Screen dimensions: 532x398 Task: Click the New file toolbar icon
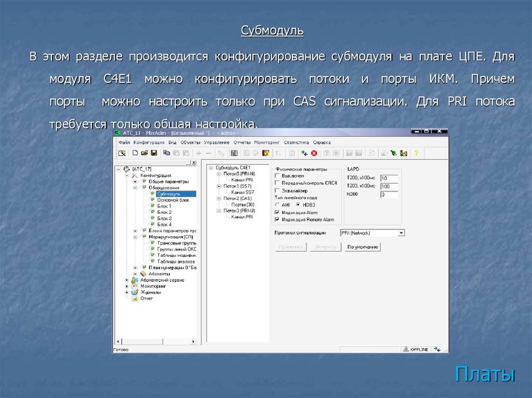click(x=135, y=153)
